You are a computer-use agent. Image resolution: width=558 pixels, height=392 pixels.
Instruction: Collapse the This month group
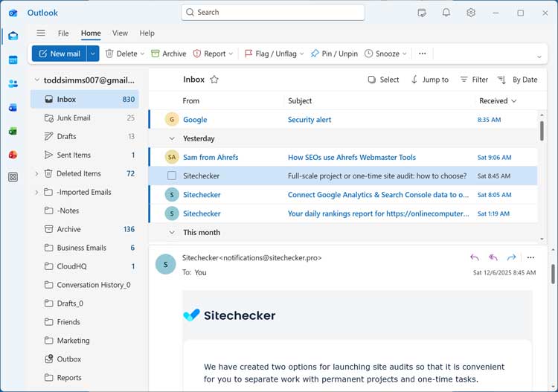click(x=172, y=232)
